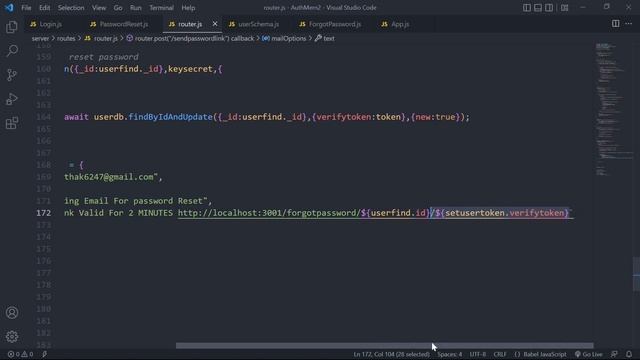This screenshot has height=360, width=640.
Task: Open the Search view in activity bar
Action: (12, 51)
